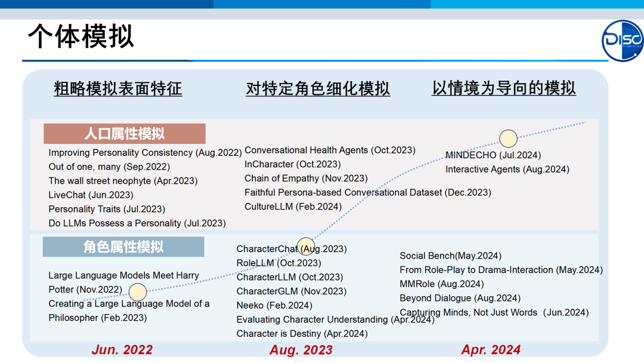Select the heading 对特定角色细化模拟

coord(318,88)
